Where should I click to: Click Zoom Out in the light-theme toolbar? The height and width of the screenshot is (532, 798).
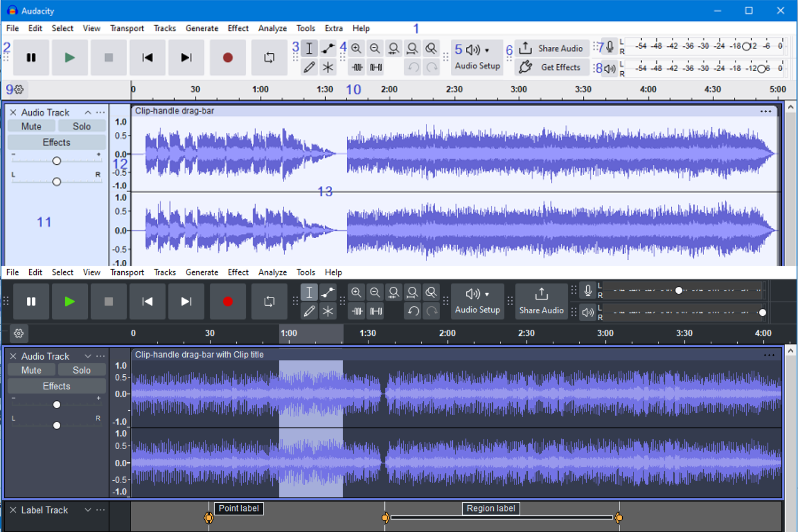[x=375, y=49]
